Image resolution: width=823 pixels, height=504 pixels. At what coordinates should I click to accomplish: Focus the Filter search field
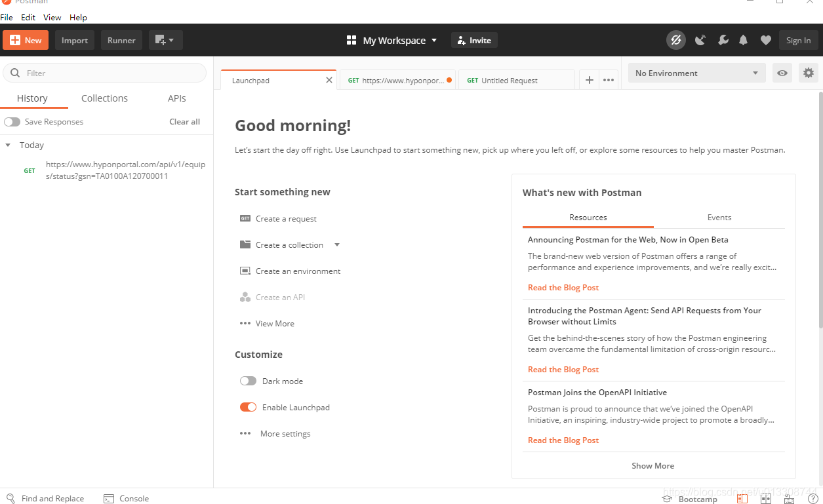tap(105, 73)
